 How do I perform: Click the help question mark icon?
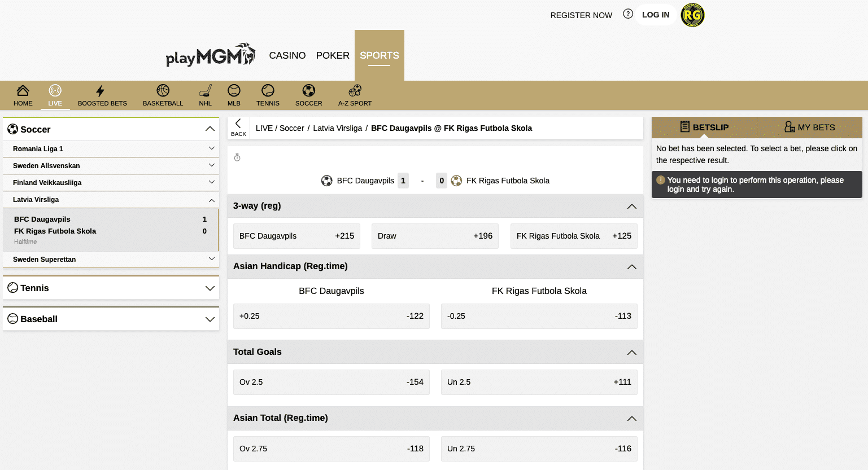(x=628, y=14)
